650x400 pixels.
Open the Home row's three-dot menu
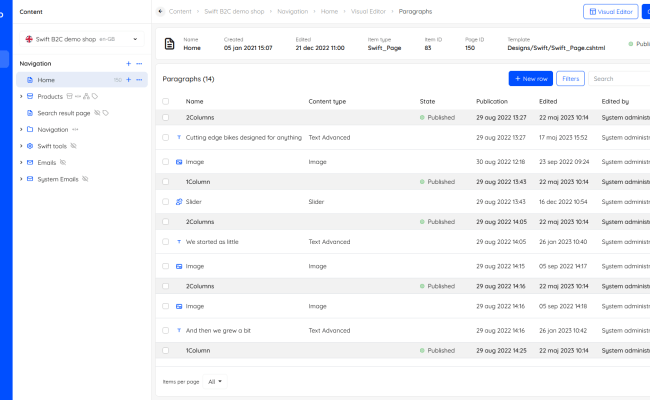[139, 80]
